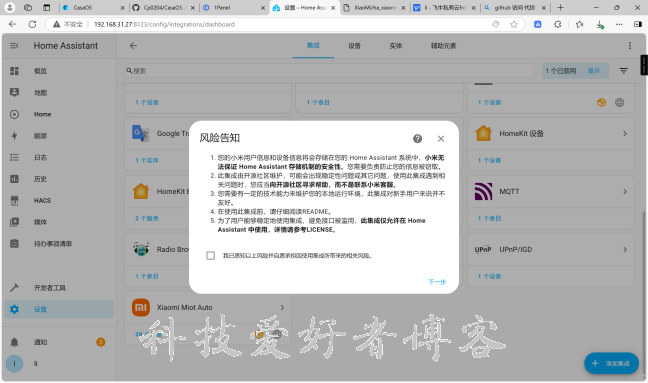Go back with settings page arrow
648x383 pixels.
click(x=133, y=46)
